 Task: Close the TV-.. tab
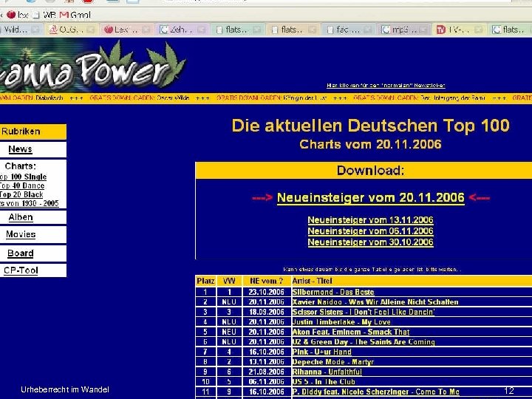point(479,30)
